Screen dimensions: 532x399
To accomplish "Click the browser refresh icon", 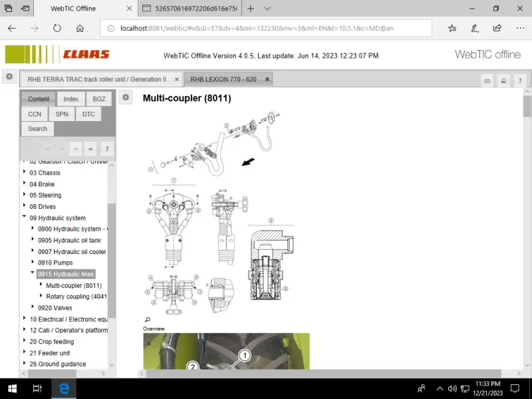I will pos(57,29).
